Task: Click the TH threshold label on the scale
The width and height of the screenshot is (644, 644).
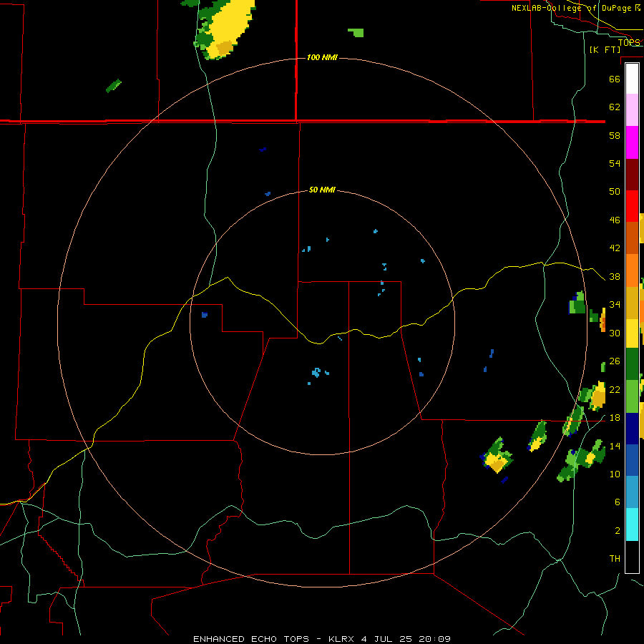Action: (615, 559)
